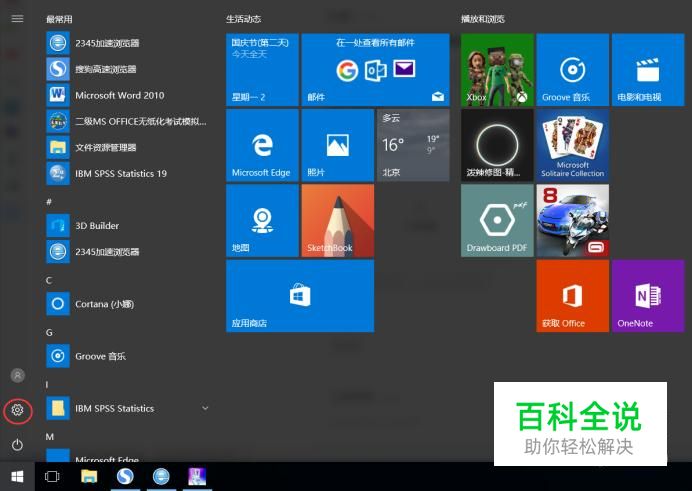Jump to letter C group header
This screenshot has width=692, height=491.
click(x=49, y=280)
